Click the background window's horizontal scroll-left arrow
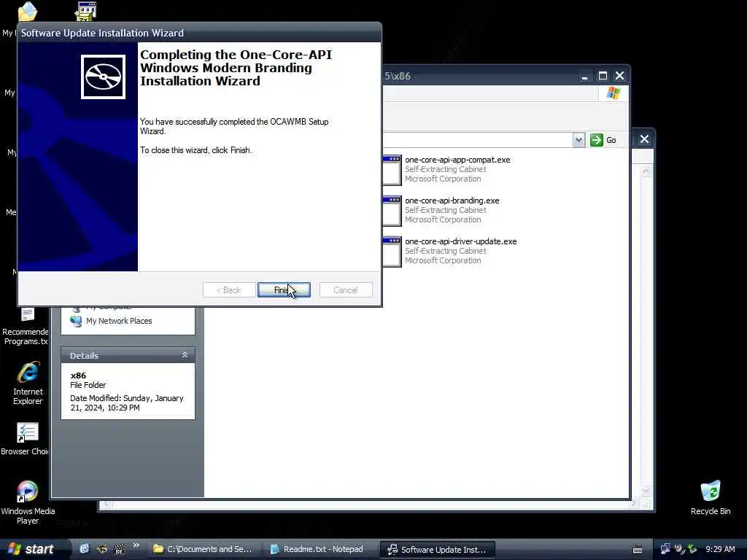Screen dimensions: 747x560 click(107, 504)
